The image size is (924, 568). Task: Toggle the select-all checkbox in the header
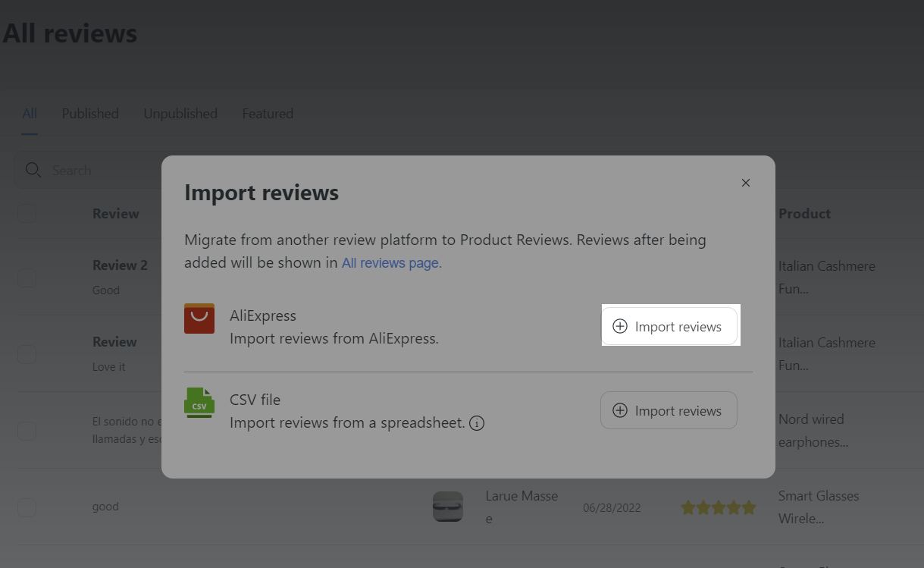tap(27, 214)
